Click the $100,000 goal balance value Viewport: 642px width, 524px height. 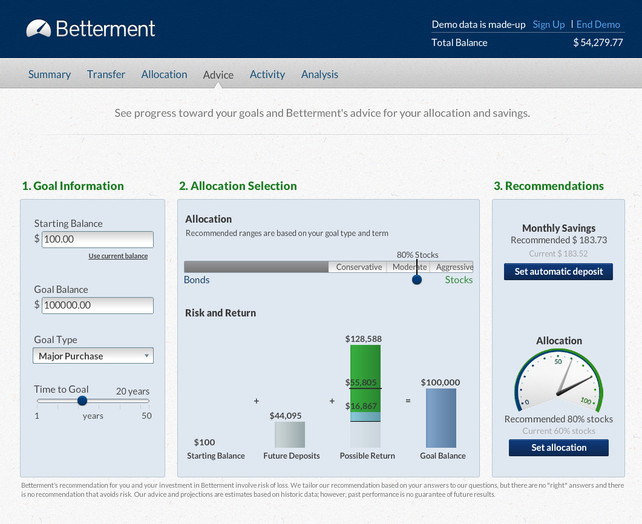coord(441,382)
